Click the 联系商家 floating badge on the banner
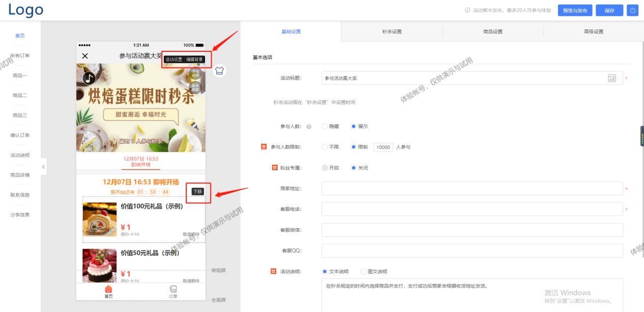The width and height of the screenshot is (644, 312). click(x=195, y=86)
